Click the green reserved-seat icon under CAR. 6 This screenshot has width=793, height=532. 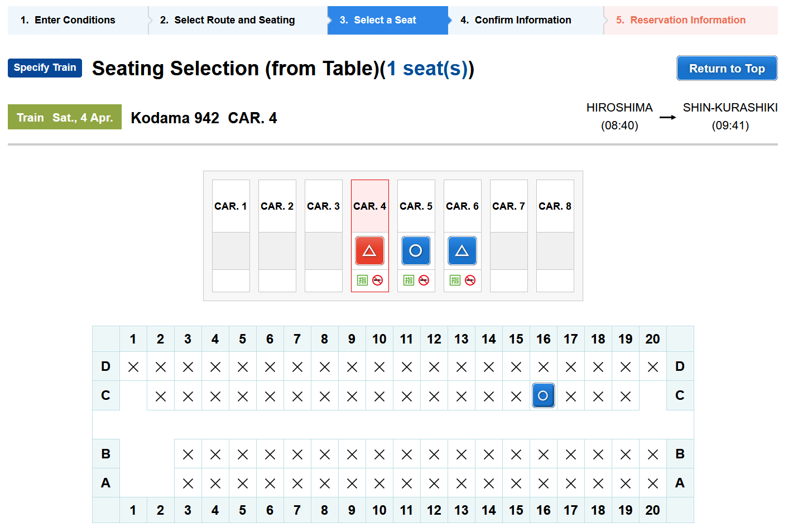[455, 280]
